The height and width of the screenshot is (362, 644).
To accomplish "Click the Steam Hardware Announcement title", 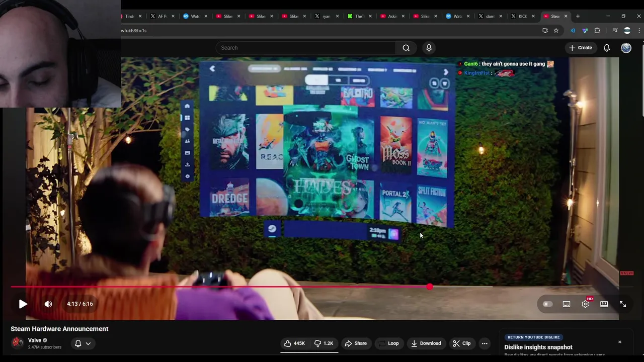I will 59,329.
